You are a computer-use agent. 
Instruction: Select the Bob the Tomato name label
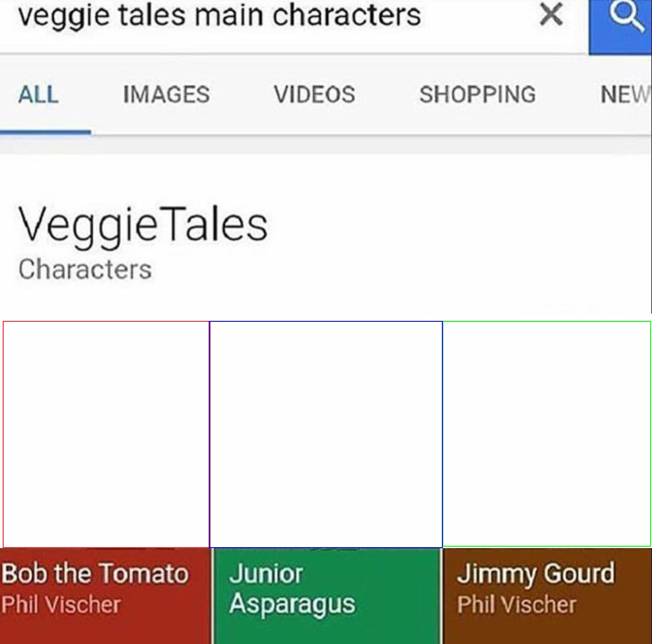click(95, 574)
